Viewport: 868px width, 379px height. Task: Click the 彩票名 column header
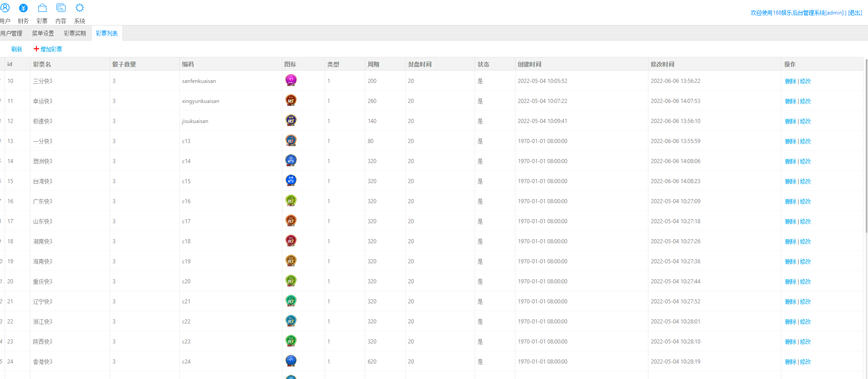click(42, 64)
